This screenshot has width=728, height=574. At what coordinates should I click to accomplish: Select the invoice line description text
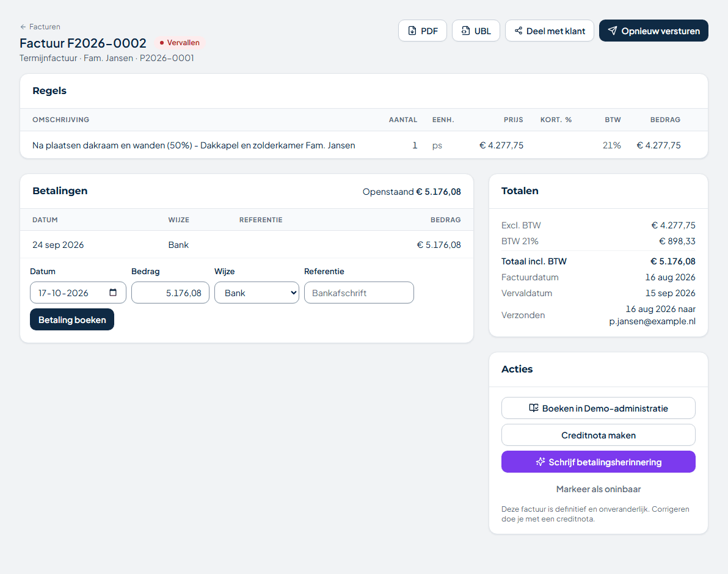[194, 145]
